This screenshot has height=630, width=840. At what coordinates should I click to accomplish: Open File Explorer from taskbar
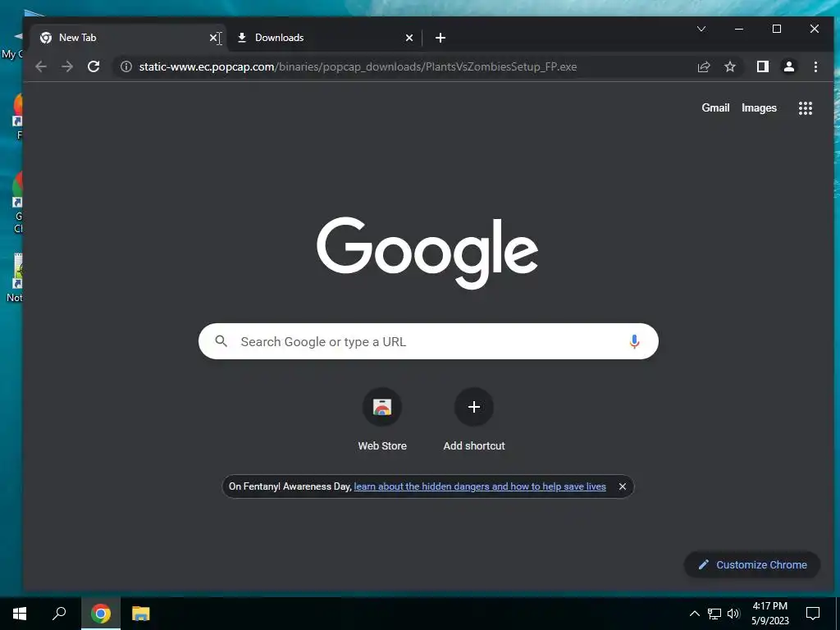pyautogui.click(x=141, y=614)
